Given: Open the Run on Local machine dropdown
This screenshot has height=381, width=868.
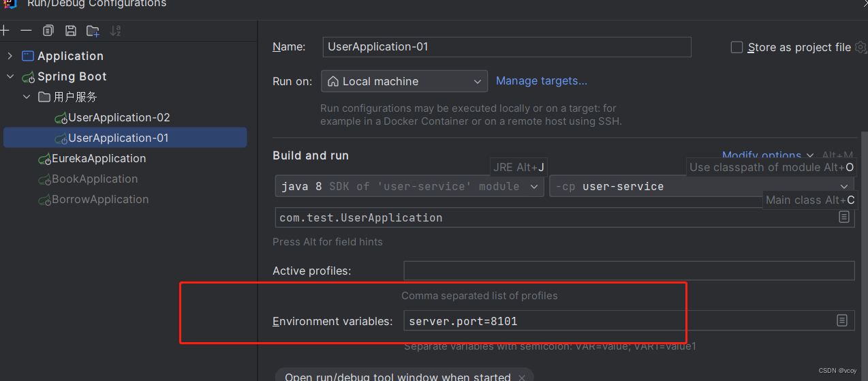Looking at the screenshot, I should point(404,81).
